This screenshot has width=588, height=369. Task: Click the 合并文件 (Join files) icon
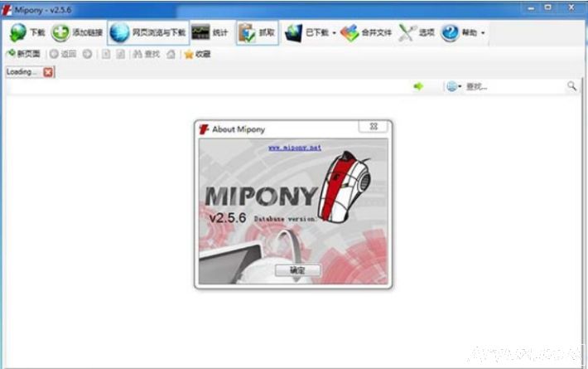349,33
